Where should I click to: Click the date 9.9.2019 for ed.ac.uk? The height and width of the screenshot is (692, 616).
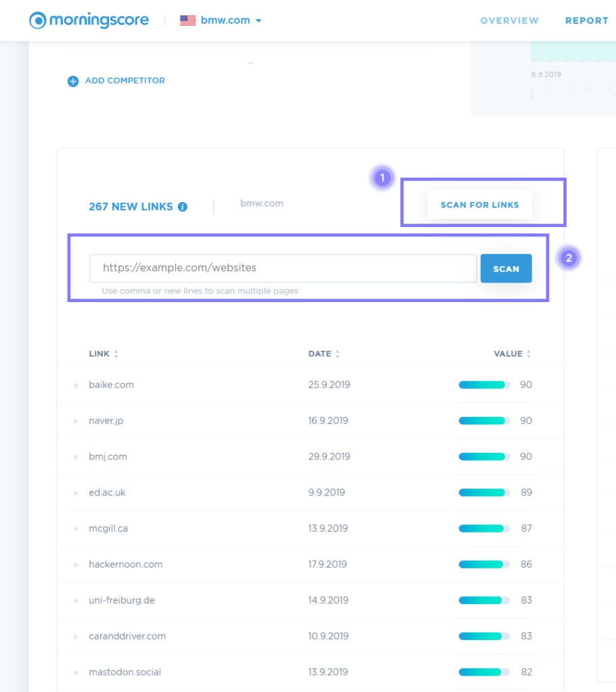coord(327,492)
